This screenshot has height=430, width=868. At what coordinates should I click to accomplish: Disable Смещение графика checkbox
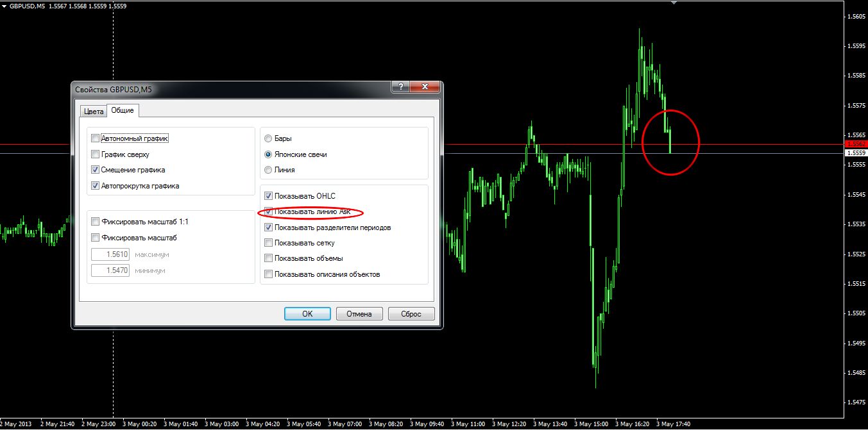pyautogui.click(x=96, y=170)
